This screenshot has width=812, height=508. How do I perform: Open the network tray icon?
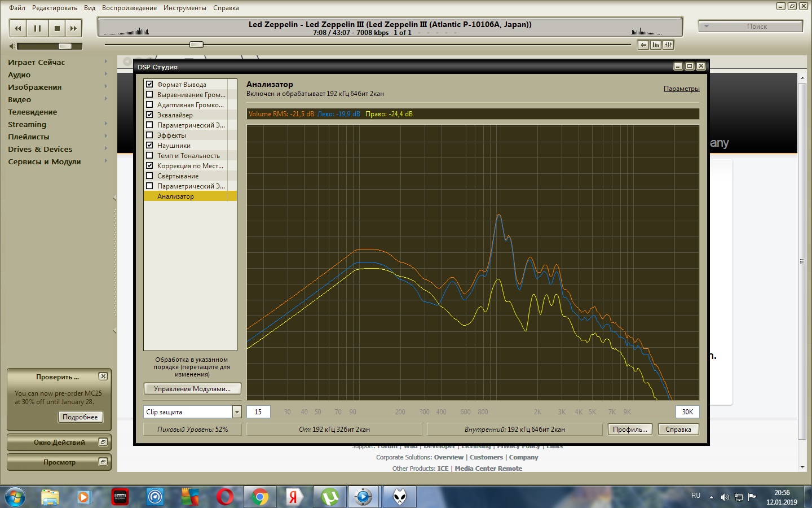click(739, 497)
